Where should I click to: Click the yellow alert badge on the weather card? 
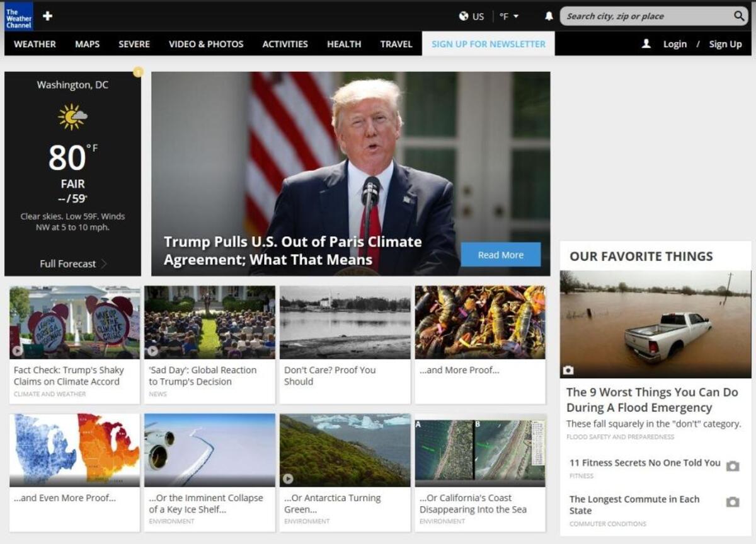coord(138,72)
